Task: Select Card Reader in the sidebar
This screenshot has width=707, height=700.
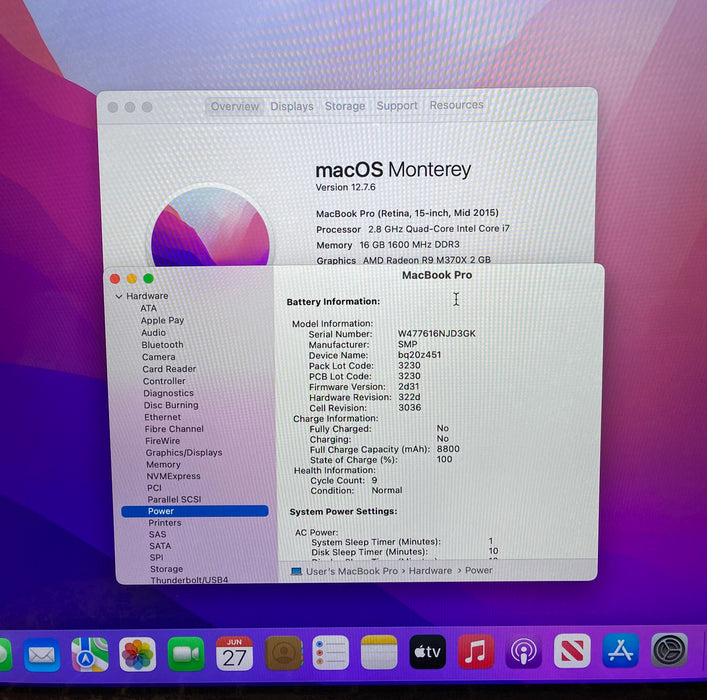Action: coord(169,369)
